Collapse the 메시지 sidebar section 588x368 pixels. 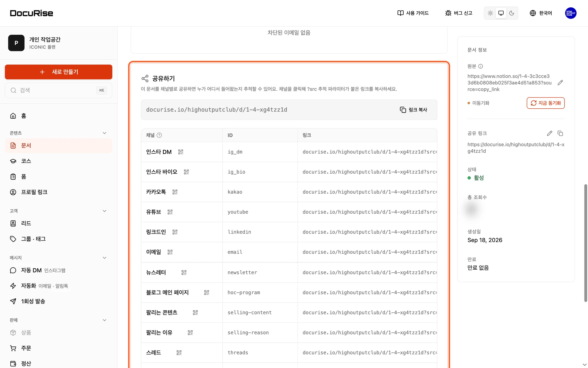click(104, 258)
